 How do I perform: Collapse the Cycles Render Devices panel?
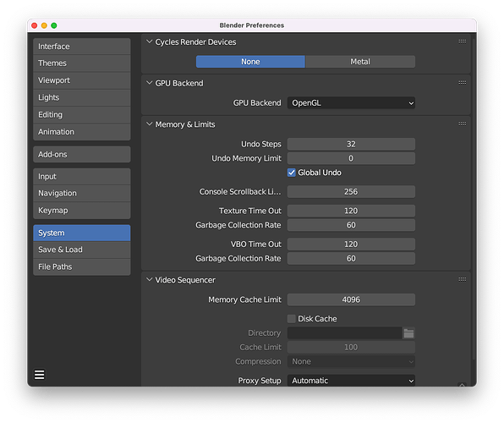tap(149, 41)
